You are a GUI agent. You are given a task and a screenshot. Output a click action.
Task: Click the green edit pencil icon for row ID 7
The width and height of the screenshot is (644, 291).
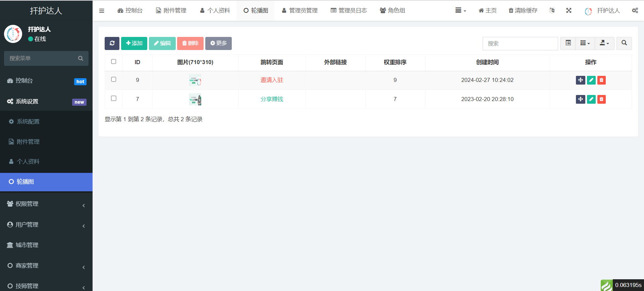(x=591, y=99)
